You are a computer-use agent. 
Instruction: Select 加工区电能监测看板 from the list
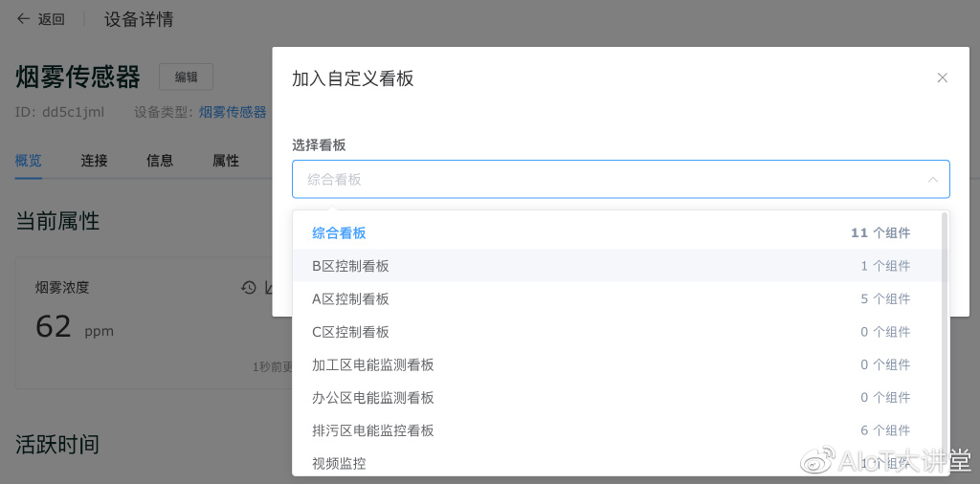click(x=616, y=364)
